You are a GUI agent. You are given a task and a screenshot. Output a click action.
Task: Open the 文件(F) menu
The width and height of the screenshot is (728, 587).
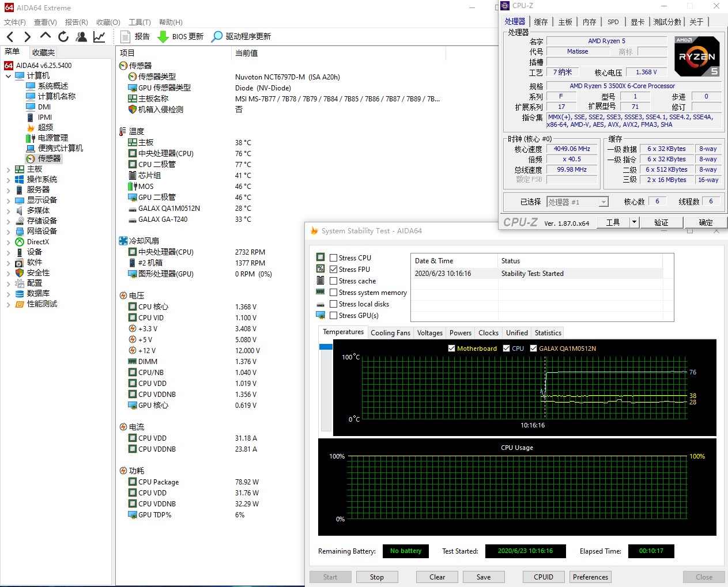pos(15,22)
